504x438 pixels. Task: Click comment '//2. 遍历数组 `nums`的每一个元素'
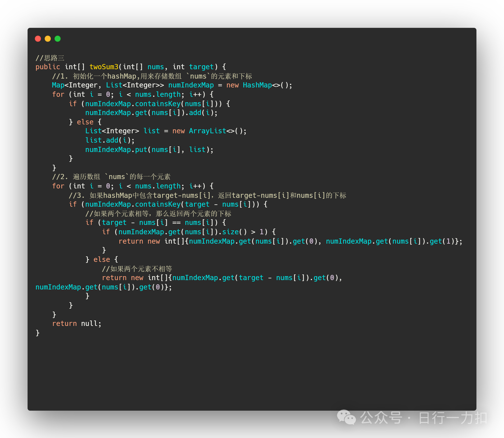111,177
